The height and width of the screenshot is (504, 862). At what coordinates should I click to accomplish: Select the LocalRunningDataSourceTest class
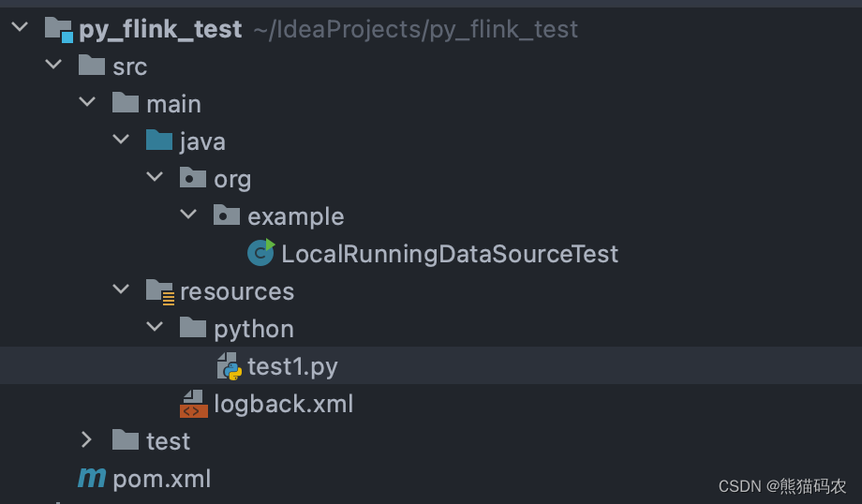tap(450, 254)
